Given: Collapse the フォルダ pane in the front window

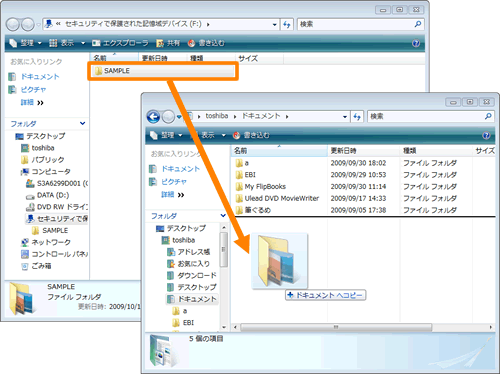Looking at the screenshot, I should [223, 216].
